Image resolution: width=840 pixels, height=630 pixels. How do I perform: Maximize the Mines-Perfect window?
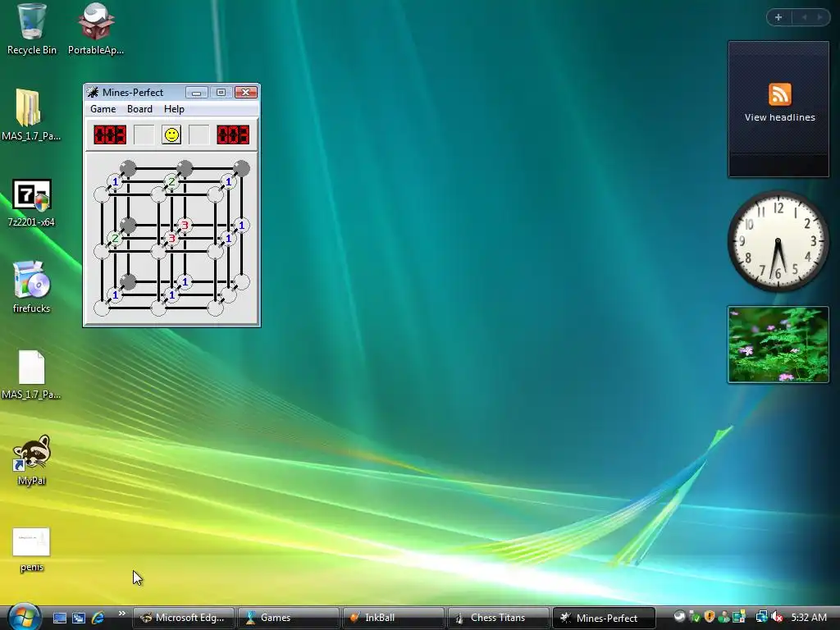tap(221, 92)
